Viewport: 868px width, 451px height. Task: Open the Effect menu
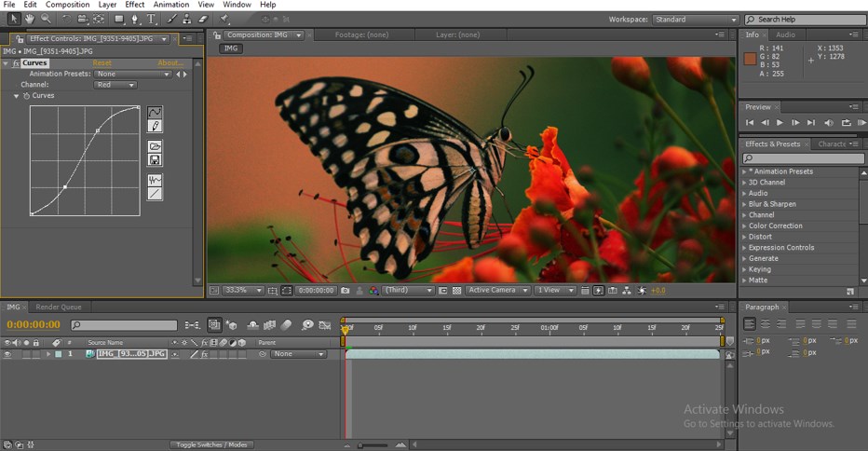click(135, 5)
